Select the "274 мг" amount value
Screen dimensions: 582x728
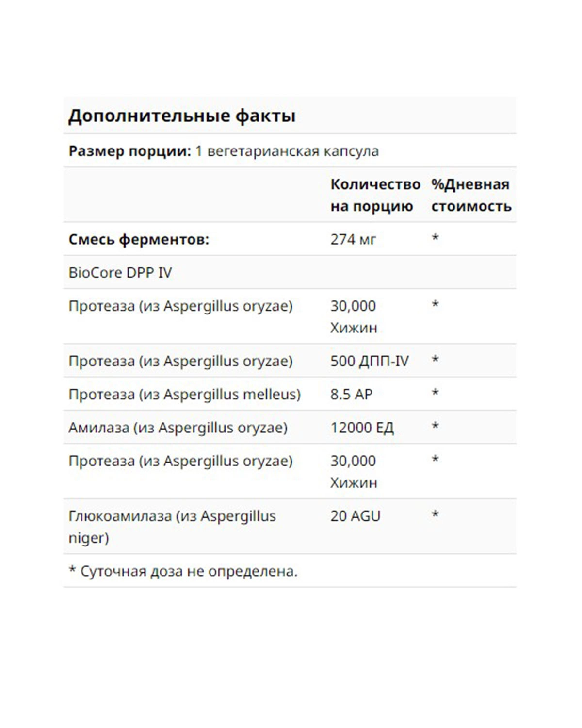click(x=353, y=239)
